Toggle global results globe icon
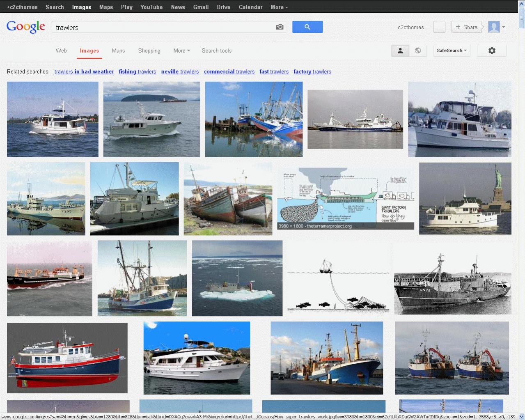The height and width of the screenshot is (420, 525). (x=418, y=50)
